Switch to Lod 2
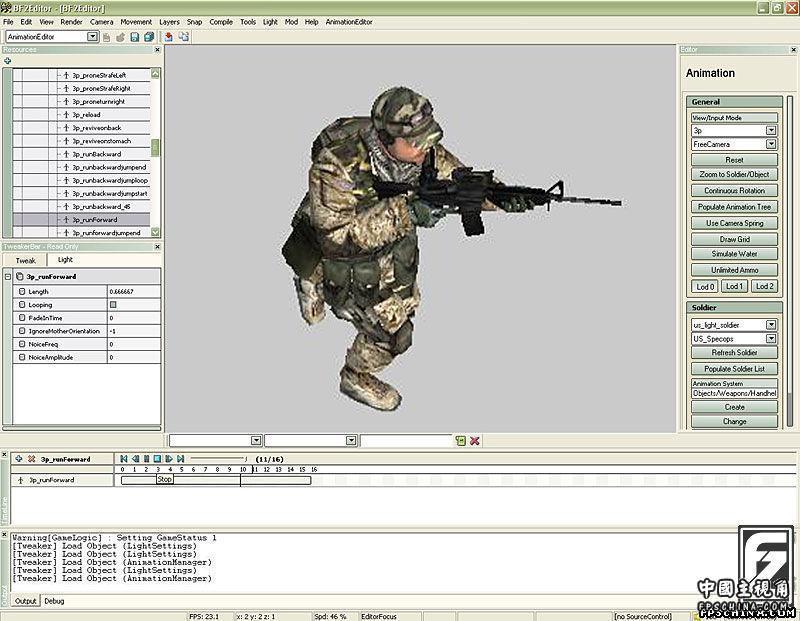The height and width of the screenshot is (621, 800). pos(764,286)
